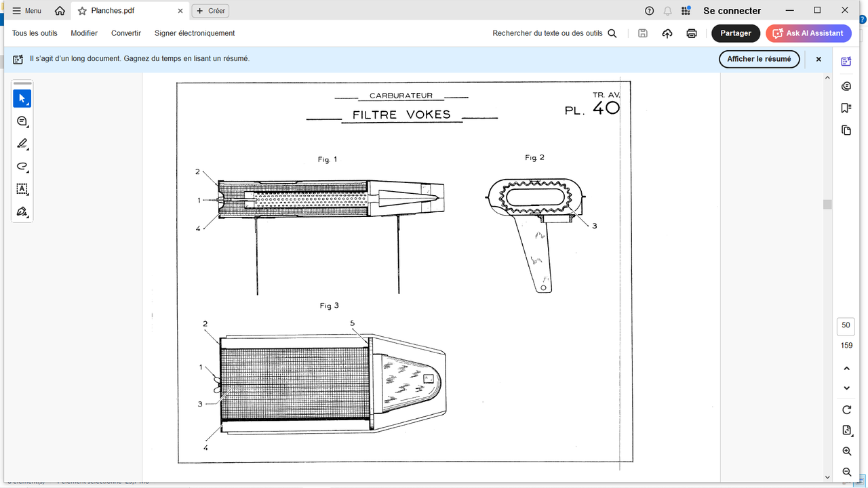This screenshot has width=868, height=488.
Task: Open the Convertir menu
Action: pyautogui.click(x=126, y=33)
